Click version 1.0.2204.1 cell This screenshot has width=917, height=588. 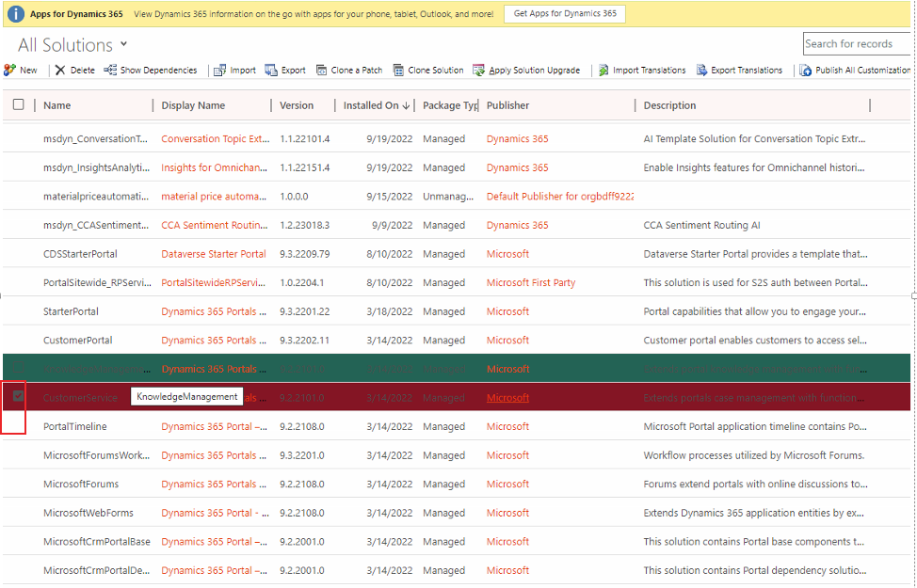[302, 282]
